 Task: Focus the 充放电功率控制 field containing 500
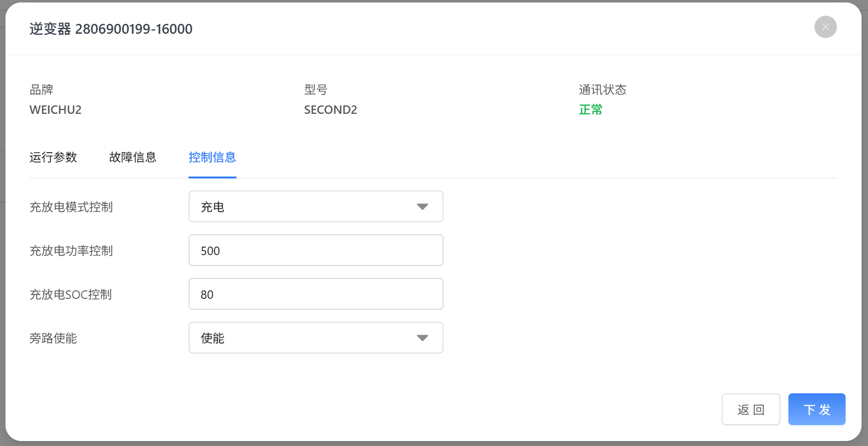[316, 251]
